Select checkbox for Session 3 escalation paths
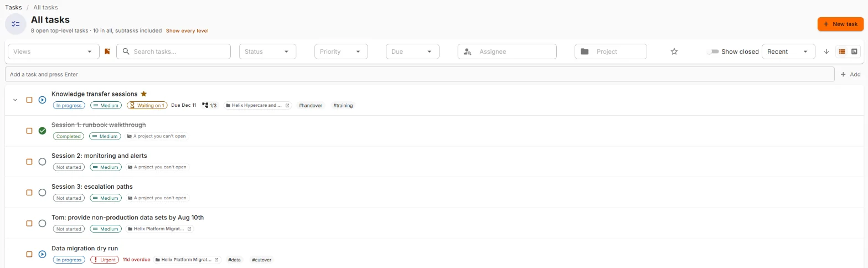The image size is (868, 268). tap(29, 193)
